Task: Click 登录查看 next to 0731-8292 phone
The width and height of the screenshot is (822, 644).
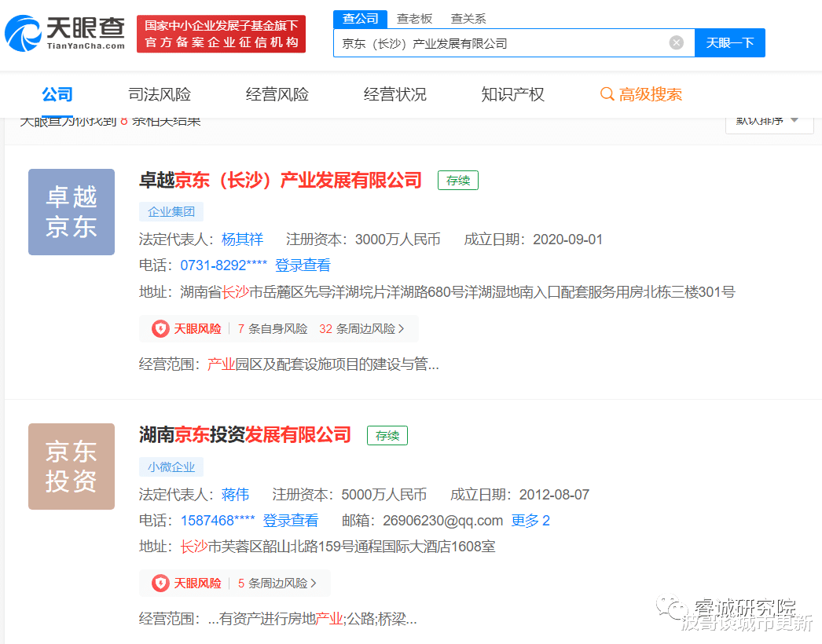Action: click(303, 265)
